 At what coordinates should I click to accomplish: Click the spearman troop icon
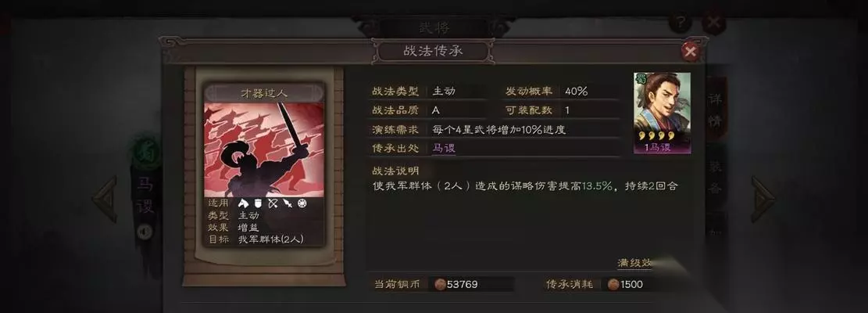[287, 203]
